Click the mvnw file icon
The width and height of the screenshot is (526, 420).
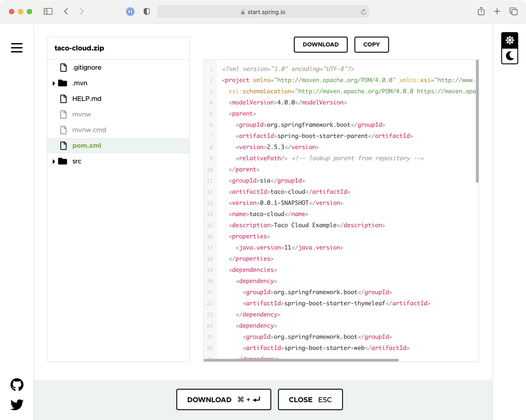63,114
